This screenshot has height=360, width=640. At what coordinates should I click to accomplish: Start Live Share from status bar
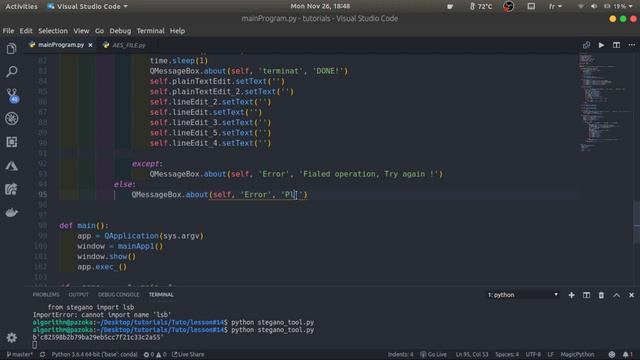tap(188, 354)
